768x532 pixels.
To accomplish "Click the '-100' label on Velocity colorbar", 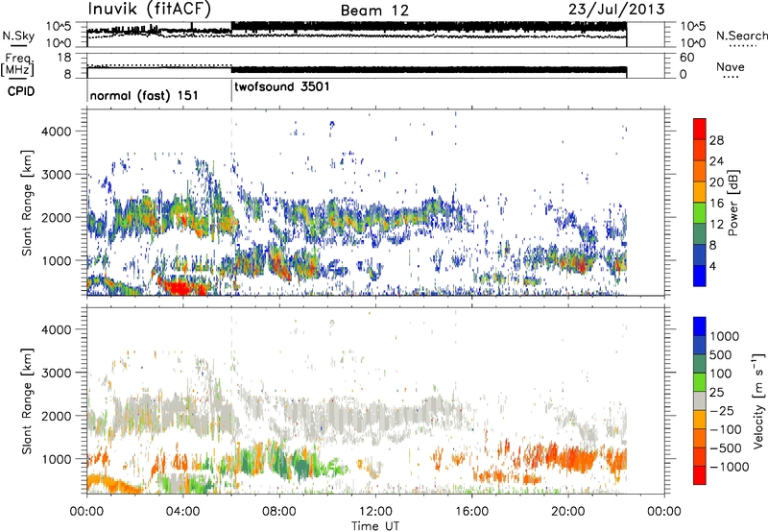I will pyautogui.click(x=726, y=429).
